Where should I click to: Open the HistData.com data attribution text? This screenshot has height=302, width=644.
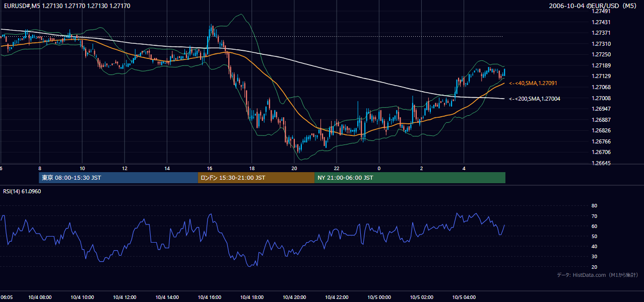coord(598,275)
